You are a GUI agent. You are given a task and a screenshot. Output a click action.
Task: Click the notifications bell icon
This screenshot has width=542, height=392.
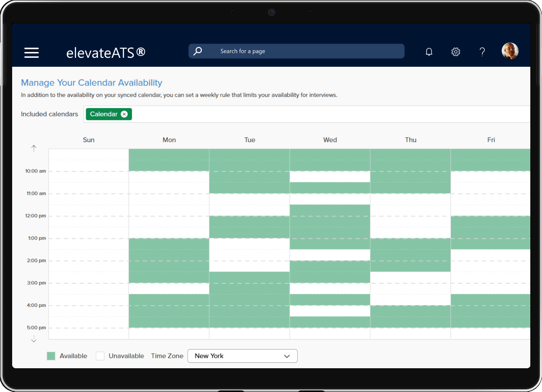point(429,52)
